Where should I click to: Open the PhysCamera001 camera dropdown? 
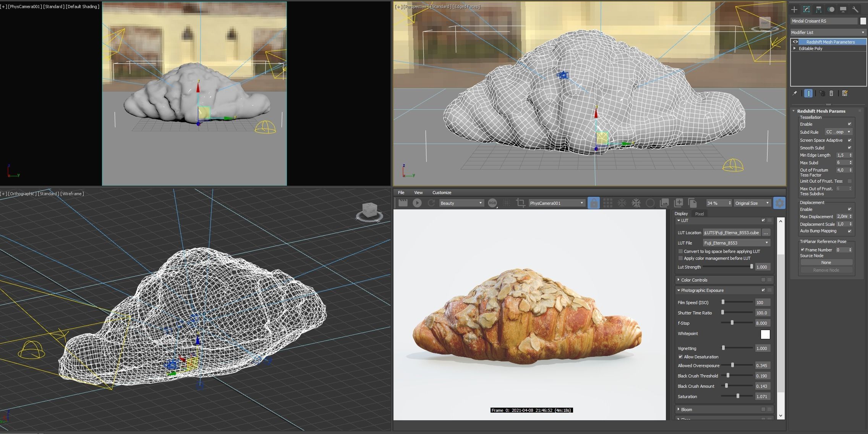[557, 203]
